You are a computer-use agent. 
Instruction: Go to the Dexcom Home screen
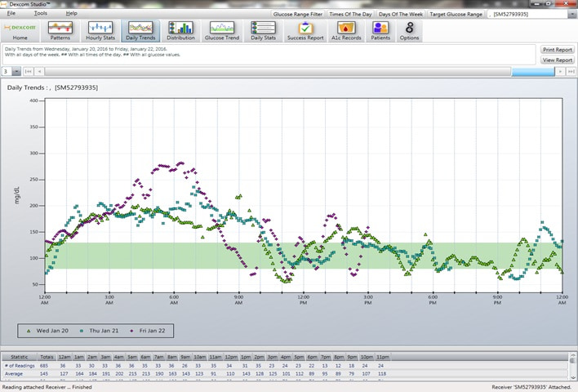point(20,31)
